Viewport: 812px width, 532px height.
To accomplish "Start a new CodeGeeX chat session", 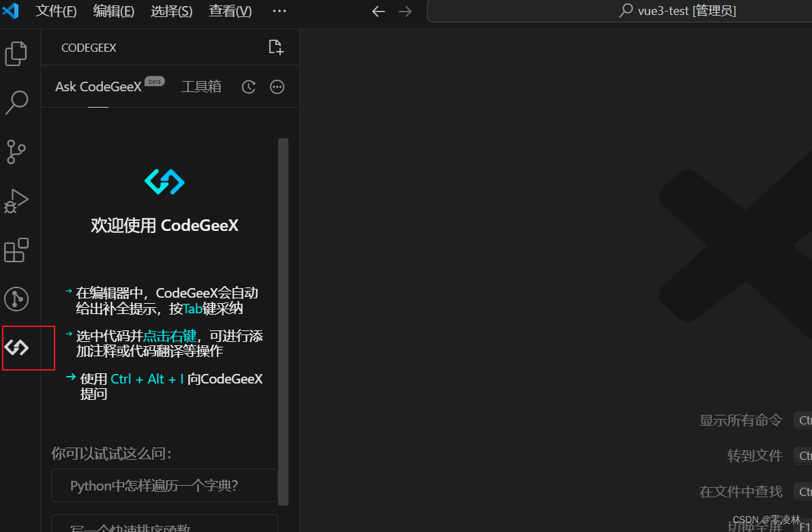I will 276,47.
